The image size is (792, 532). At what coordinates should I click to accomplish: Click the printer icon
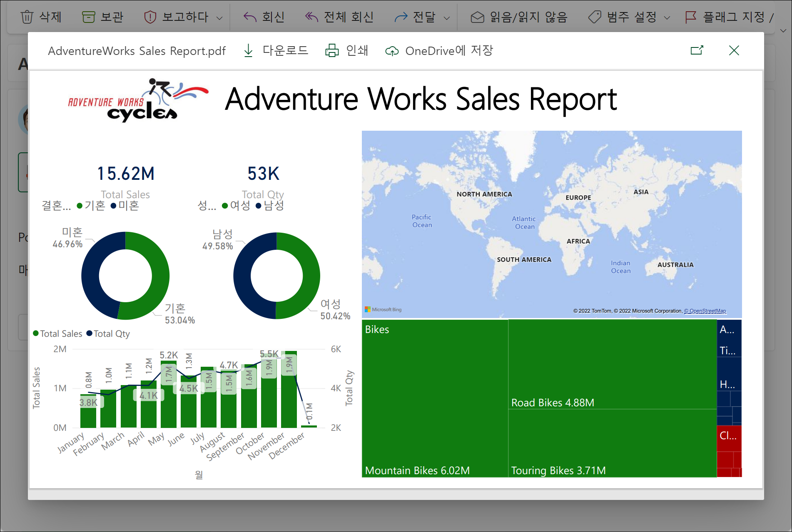(332, 51)
